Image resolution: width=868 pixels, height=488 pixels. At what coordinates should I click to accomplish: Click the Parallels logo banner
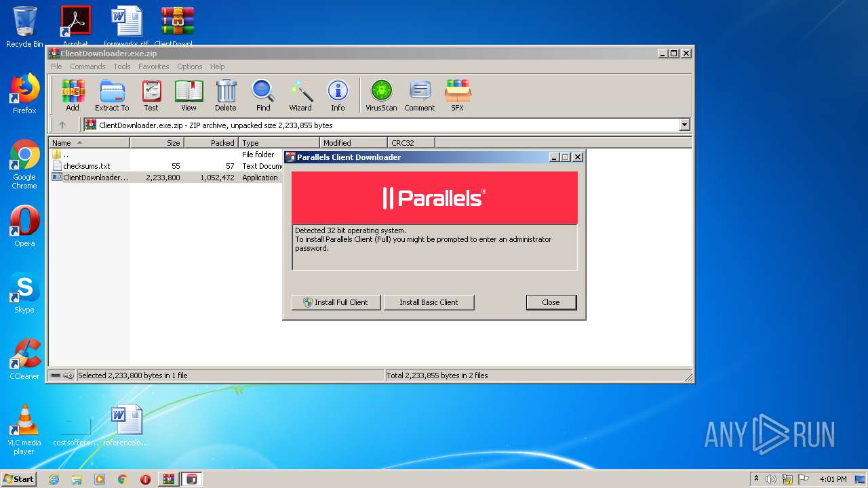click(x=435, y=197)
